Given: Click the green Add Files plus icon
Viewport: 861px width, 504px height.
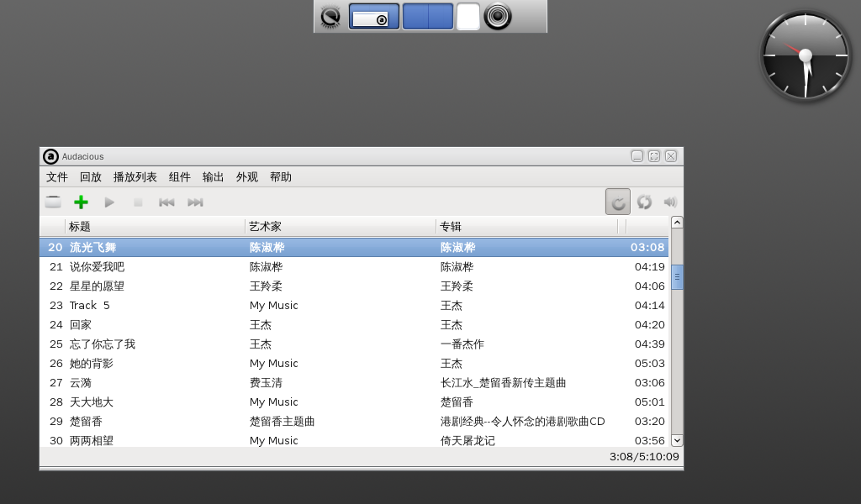Looking at the screenshot, I should [81, 202].
